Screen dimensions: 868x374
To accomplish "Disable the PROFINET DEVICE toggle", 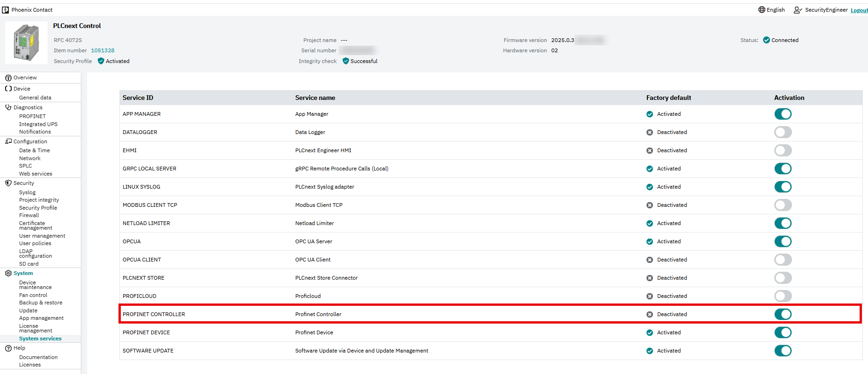I will coord(783,332).
